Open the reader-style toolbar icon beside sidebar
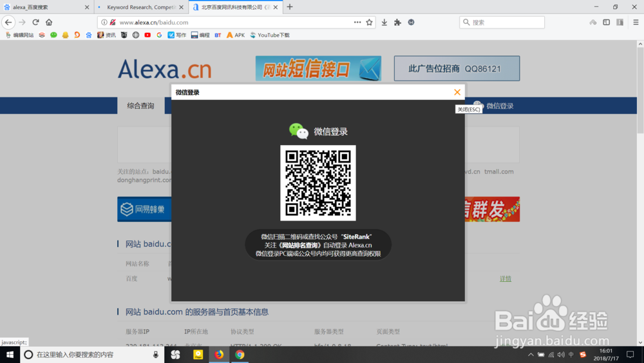644x363 pixels. click(x=620, y=22)
